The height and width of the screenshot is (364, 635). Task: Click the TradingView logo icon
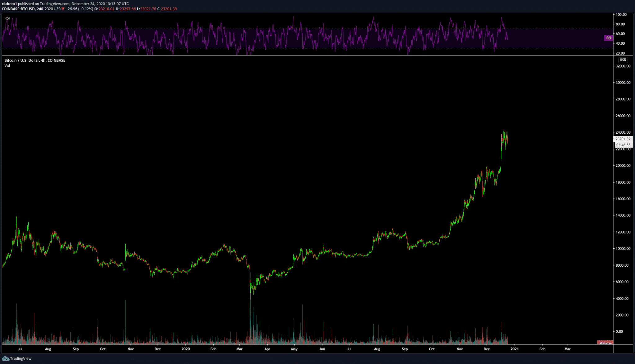pos(6,358)
